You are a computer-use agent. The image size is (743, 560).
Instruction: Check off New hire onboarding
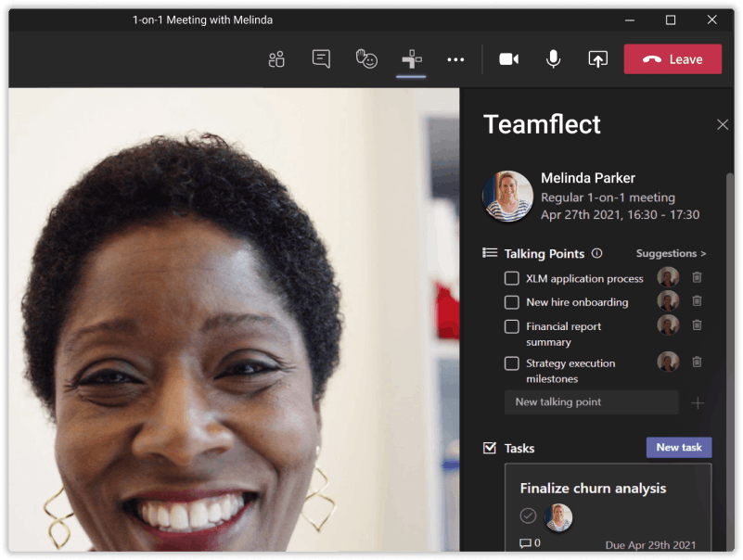511,301
